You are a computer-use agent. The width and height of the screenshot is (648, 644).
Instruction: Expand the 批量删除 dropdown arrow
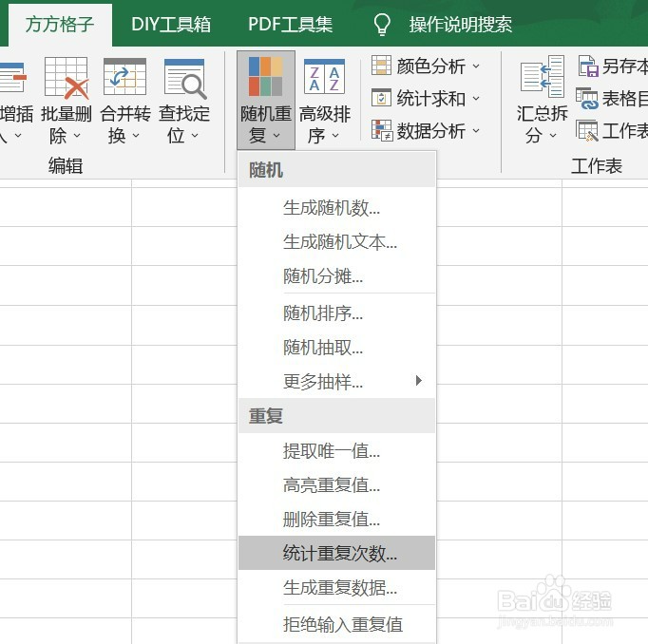pos(77,136)
